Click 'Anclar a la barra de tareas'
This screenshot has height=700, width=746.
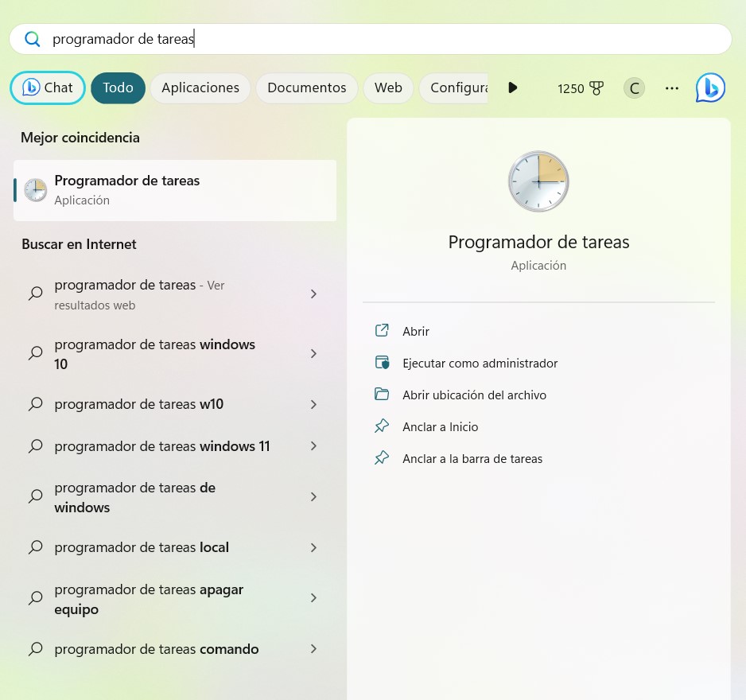coord(472,458)
